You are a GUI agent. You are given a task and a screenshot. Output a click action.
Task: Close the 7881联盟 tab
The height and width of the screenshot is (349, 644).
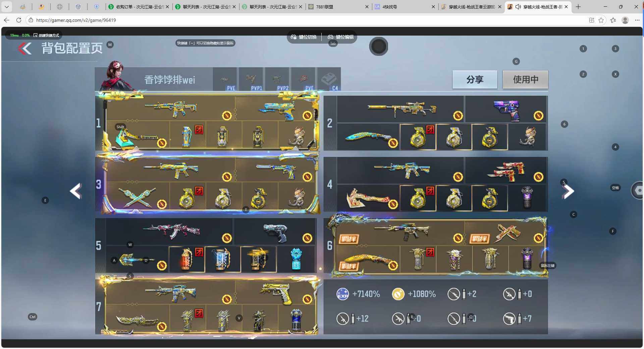367,7
